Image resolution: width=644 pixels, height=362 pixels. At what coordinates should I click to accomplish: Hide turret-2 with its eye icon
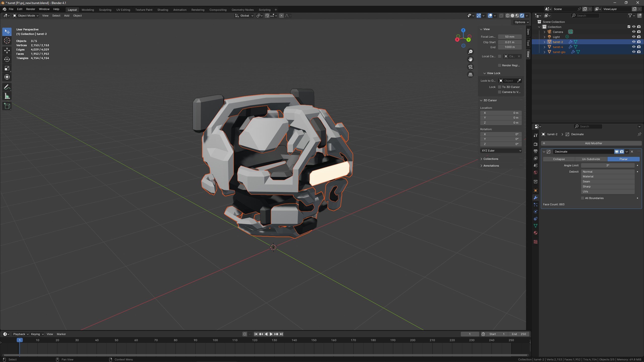634,42
